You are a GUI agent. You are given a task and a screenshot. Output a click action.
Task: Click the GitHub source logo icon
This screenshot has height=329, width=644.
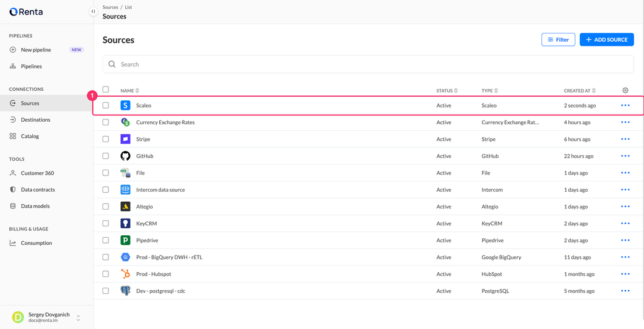coord(125,156)
